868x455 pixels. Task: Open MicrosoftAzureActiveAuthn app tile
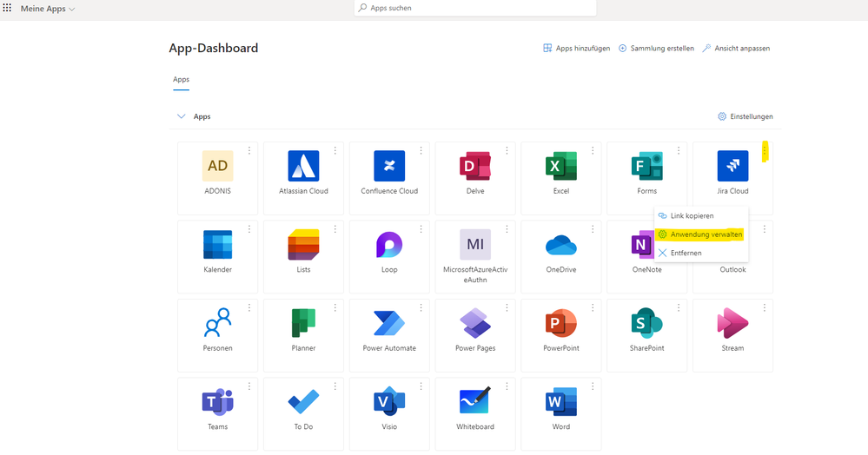click(475, 256)
